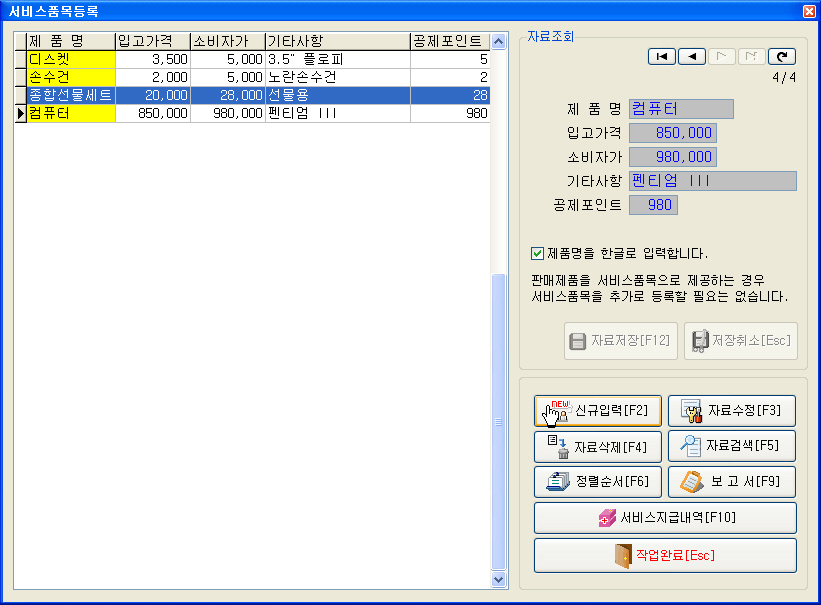Go to first record navigation button
The width and height of the screenshot is (821, 605).
coord(661,56)
